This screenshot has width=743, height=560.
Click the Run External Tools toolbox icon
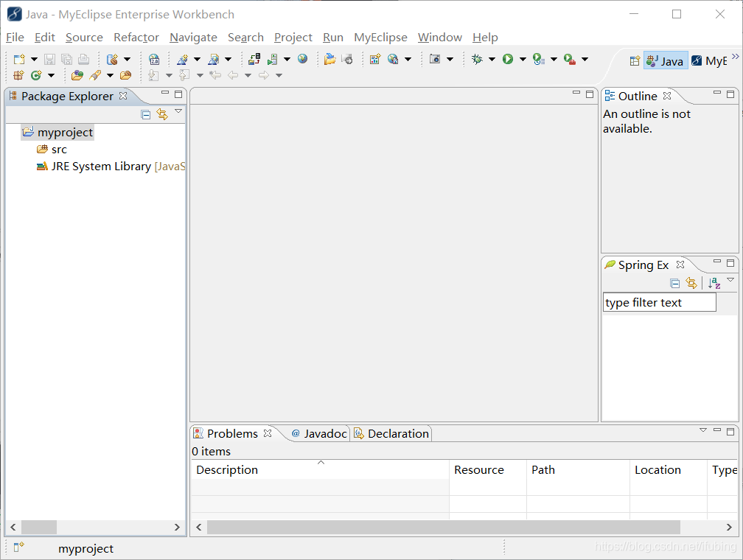[570, 59]
